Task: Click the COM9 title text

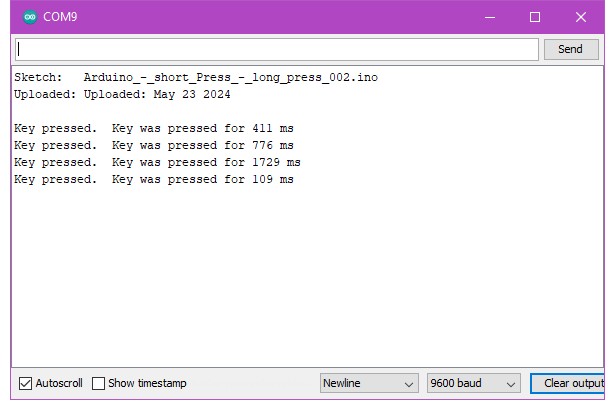Action: tap(61, 17)
